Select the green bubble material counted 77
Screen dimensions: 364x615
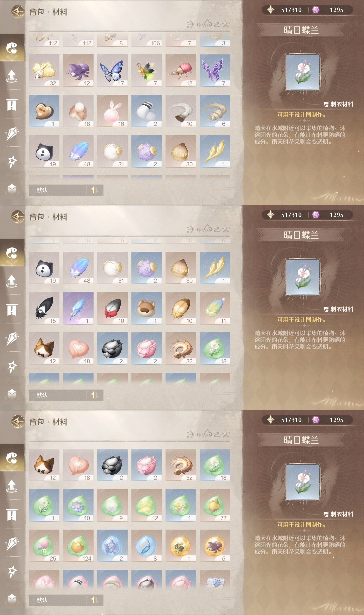[x=215, y=505]
